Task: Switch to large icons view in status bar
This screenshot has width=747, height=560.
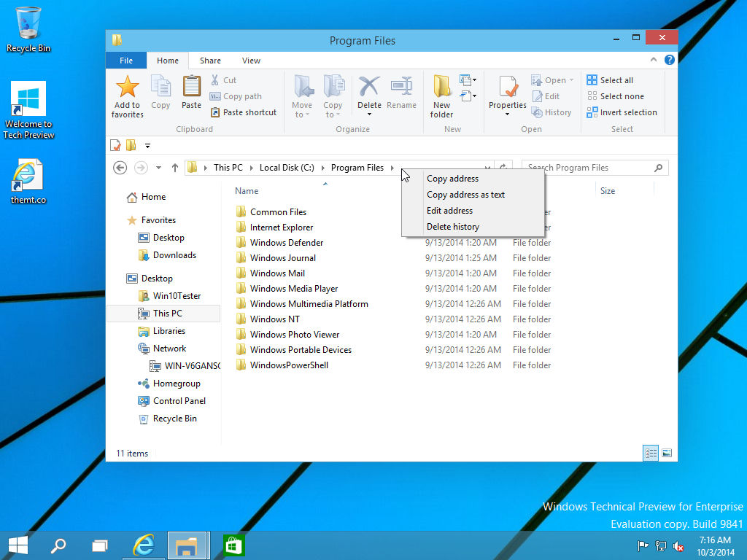Action: tap(667, 453)
